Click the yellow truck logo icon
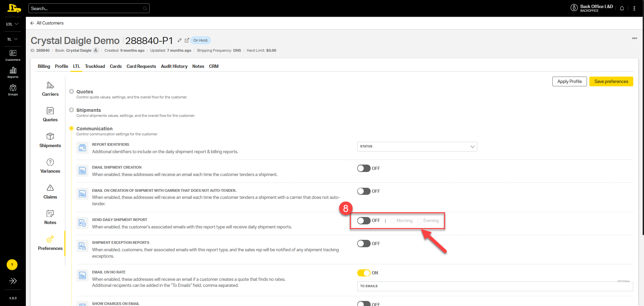This screenshot has width=644, height=306. pyautogui.click(x=14, y=8)
